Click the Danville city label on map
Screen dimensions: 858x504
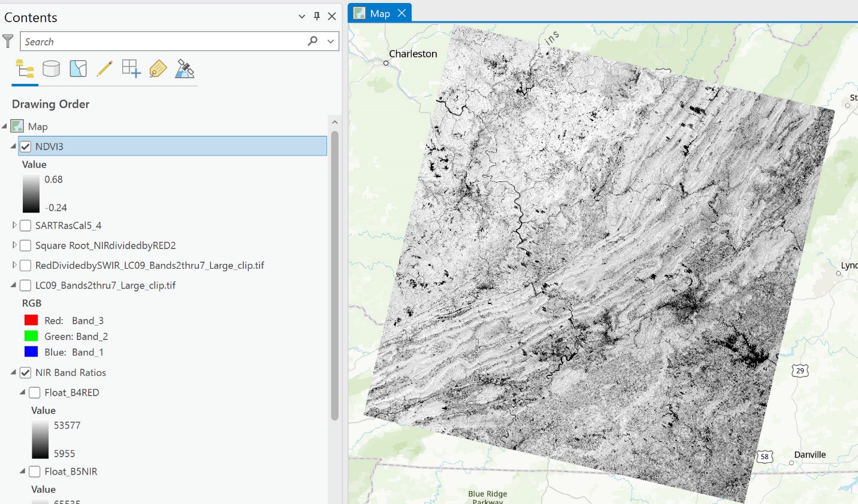tap(810, 455)
